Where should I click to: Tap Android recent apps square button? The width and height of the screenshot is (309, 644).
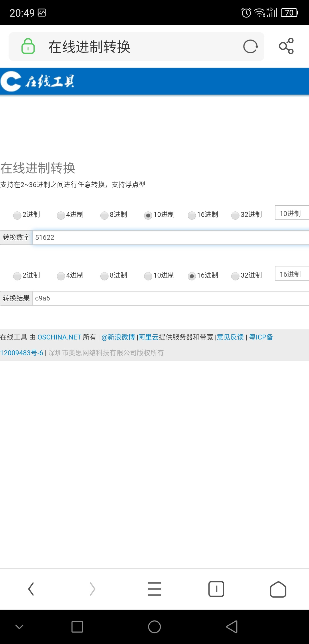(77, 627)
